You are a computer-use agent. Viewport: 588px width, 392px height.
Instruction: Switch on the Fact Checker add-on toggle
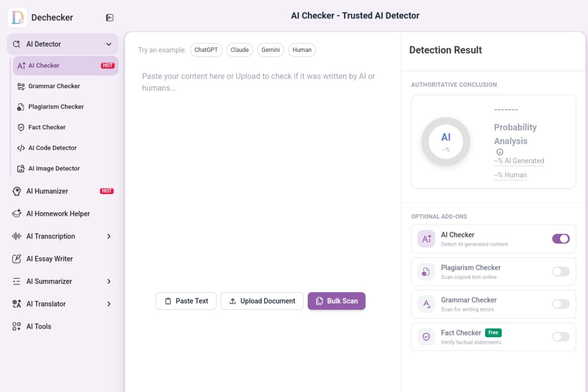point(561,337)
